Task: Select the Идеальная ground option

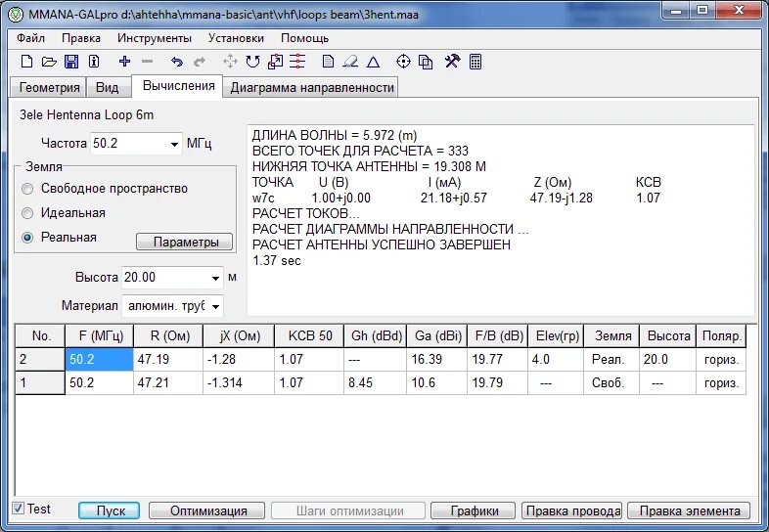Action: [x=27, y=213]
